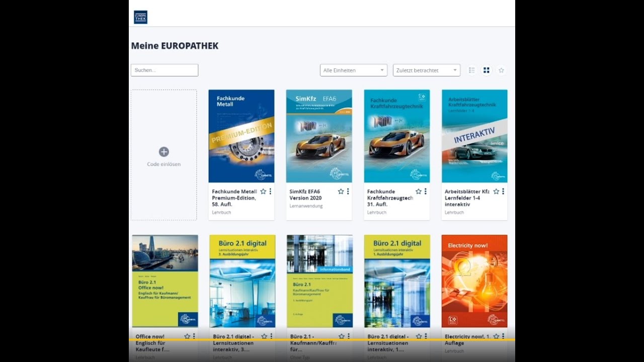Switch to grid view layout
Viewport: 644px width, 362px height.
[x=487, y=70]
